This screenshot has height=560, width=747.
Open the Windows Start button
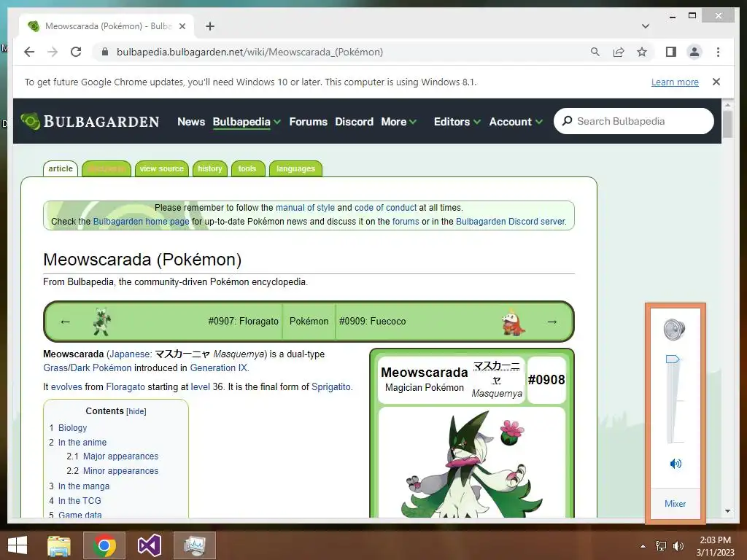pyautogui.click(x=18, y=545)
